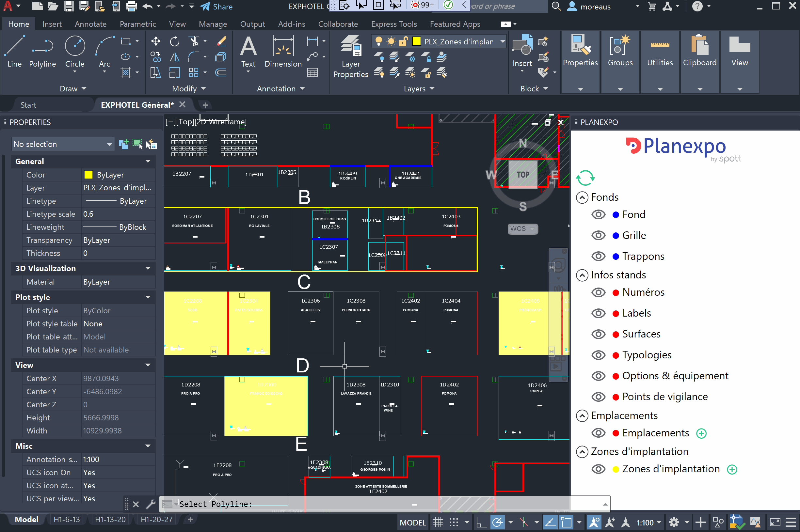This screenshot has height=532, width=800.
Task: Click the Save icon in quick access toolbar
Action: click(69, 6)
